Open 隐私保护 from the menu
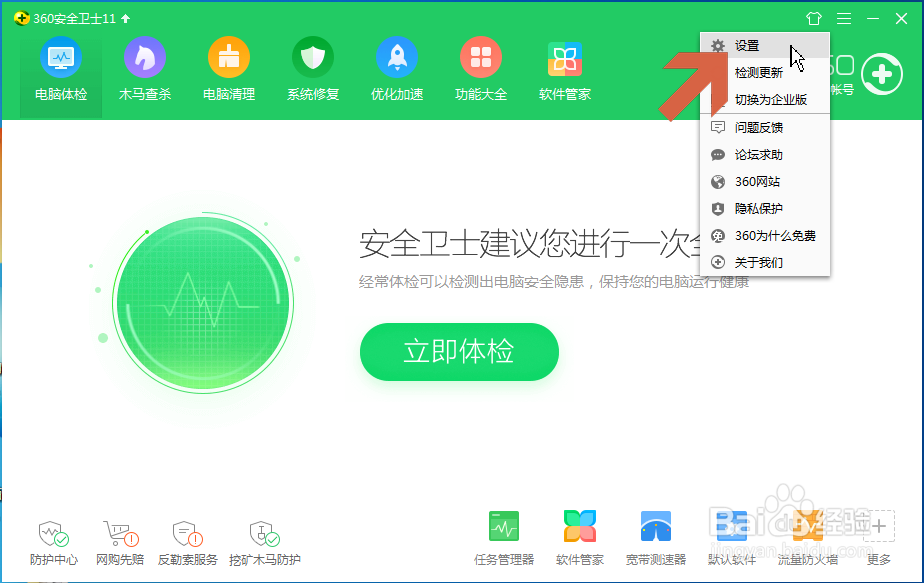This screenshot has width=924, height=583. point(765,208)
